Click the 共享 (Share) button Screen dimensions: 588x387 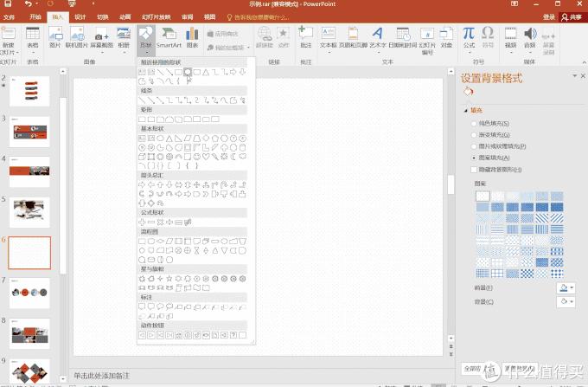(572, 17)
